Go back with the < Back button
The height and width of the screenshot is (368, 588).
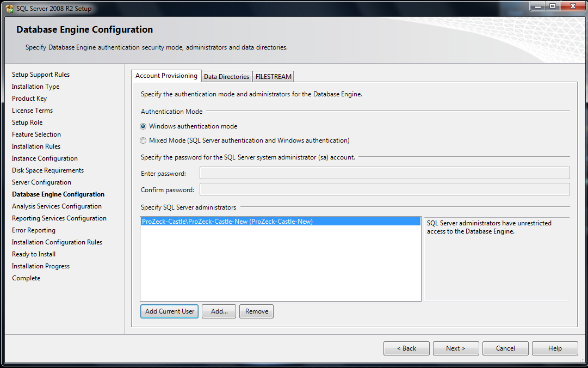click(406, 348)
